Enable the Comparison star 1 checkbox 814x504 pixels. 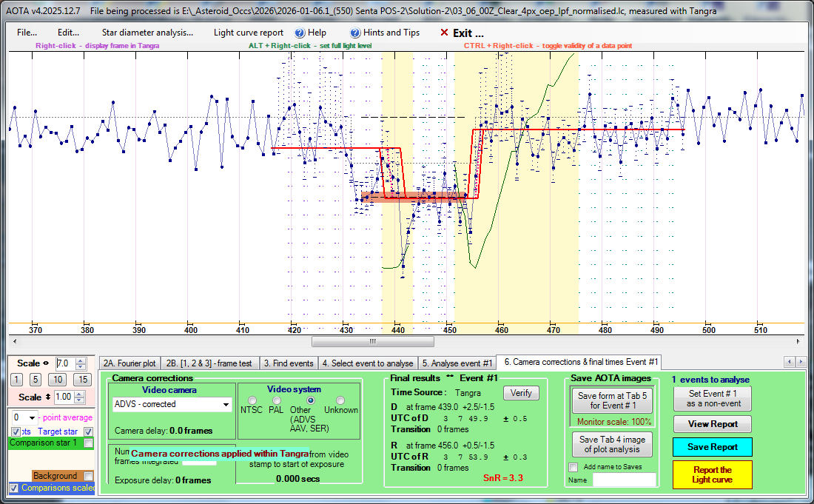tap(89, 443)
